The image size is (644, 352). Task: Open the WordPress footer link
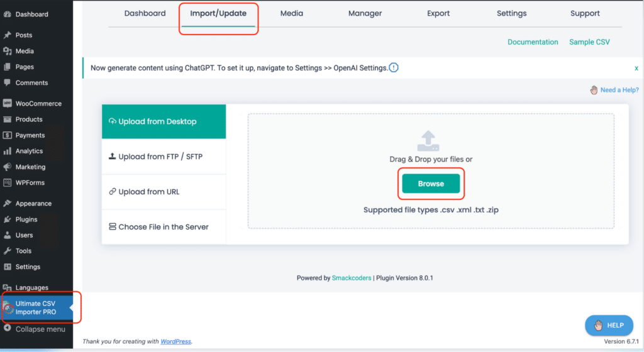tap(176, 341)
